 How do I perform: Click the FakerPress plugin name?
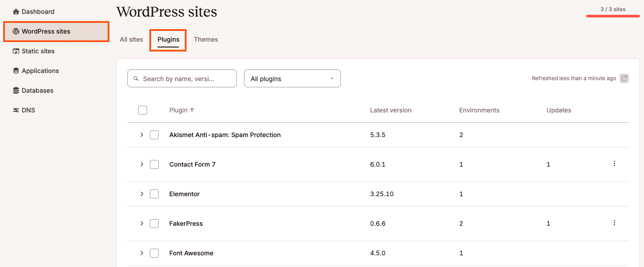click(x=186, y=224)
